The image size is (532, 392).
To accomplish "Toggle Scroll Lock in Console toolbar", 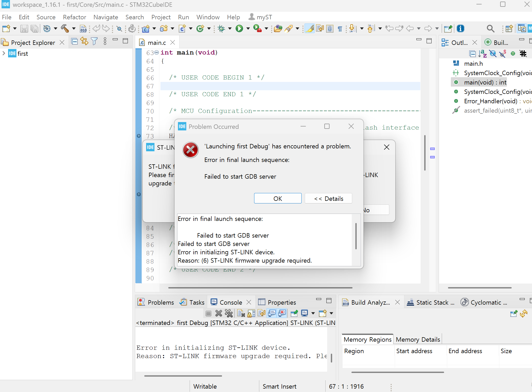I will [x=251, y=313].
